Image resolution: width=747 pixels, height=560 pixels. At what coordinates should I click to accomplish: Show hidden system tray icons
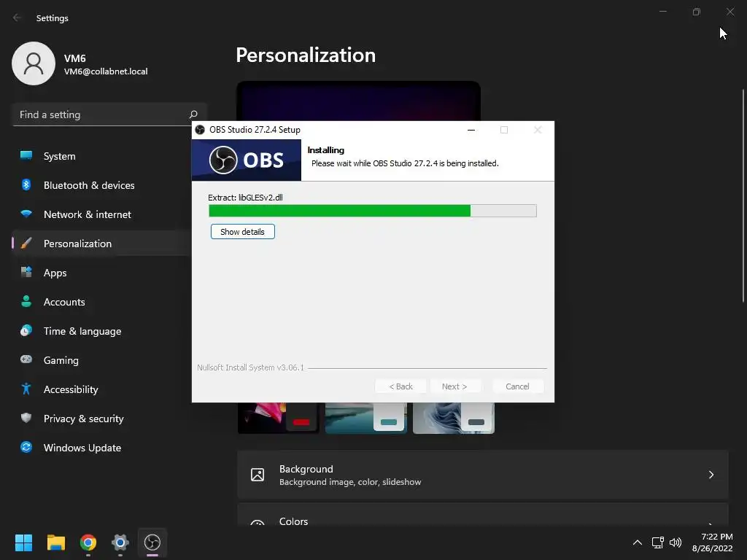pyautogui.click(x=637, y=542)
